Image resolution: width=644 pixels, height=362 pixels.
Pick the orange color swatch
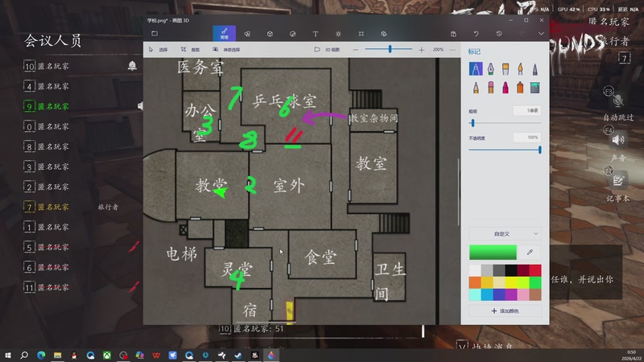coord(475,282)
